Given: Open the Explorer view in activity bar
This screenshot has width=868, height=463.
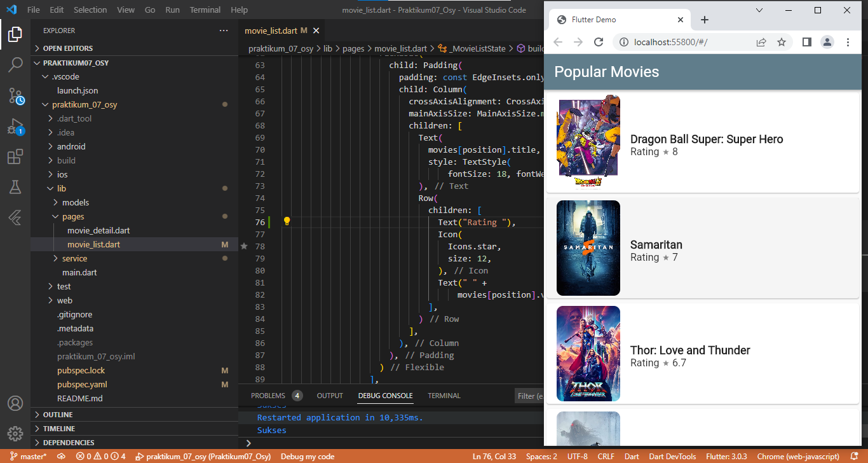Looking at the screenshot, I should tap(15, 34).
